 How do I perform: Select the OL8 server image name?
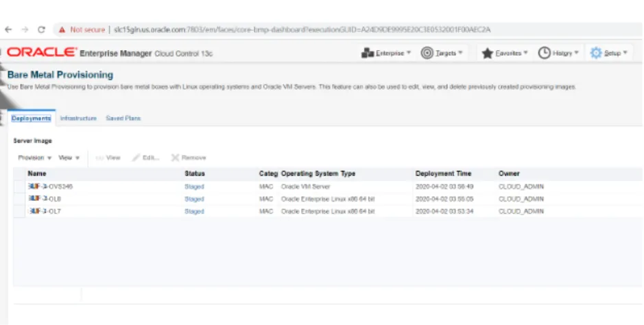pyautogui.click(x=45, y=199)
